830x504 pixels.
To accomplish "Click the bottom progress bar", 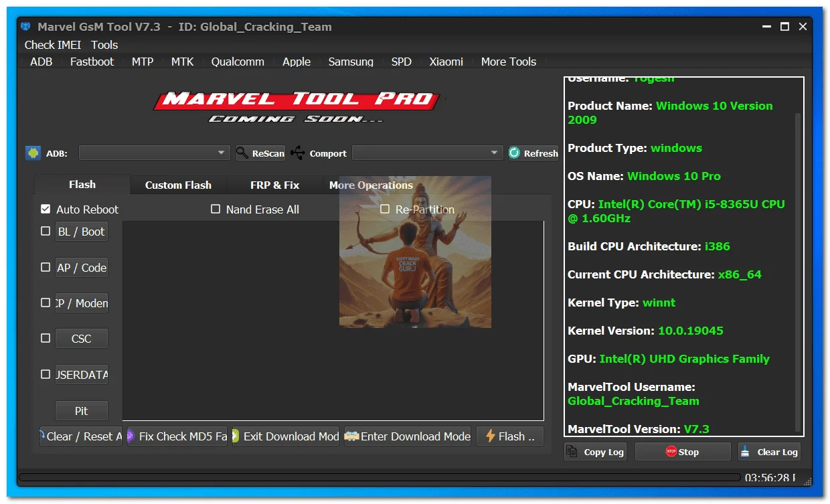I will coord(380,478).
